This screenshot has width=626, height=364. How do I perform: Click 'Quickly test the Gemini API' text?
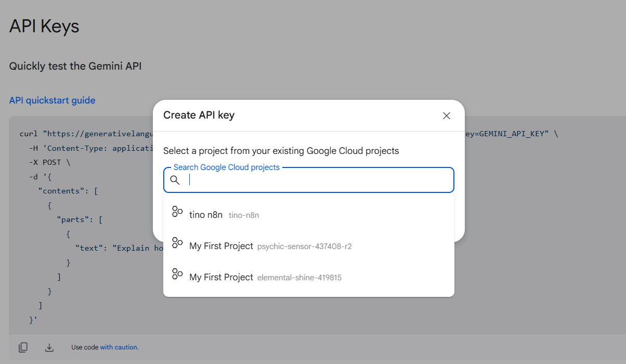[x=75, y=66]
